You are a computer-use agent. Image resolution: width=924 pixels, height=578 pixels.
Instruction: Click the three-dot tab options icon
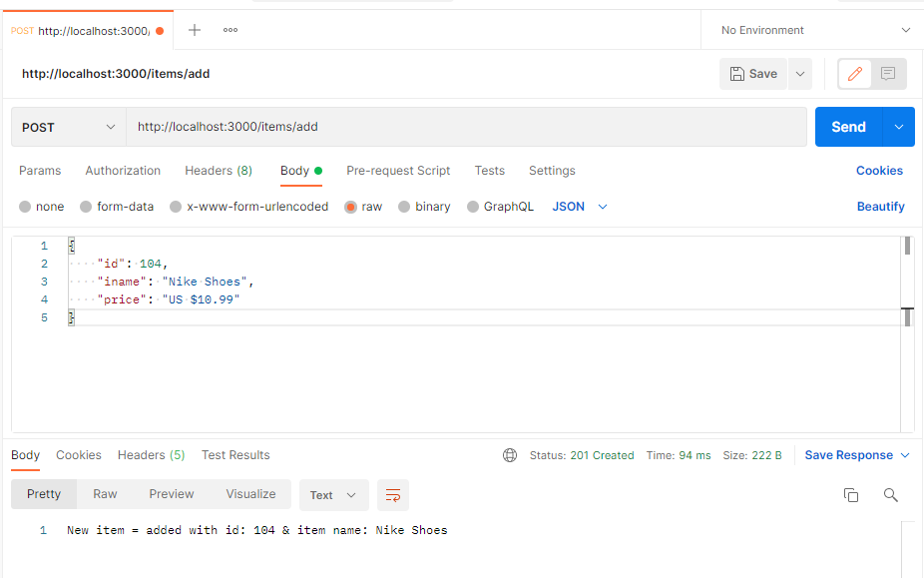click(x=230, y=30)
